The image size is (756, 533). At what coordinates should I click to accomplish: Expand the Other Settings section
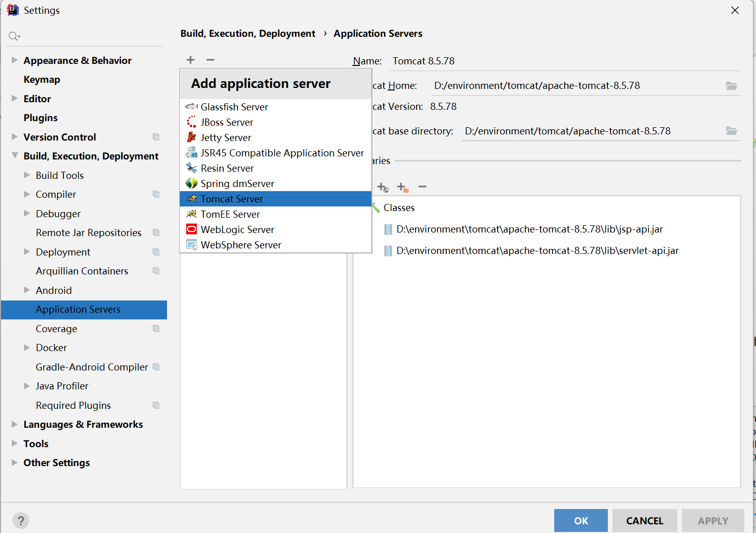coord(14,462)
